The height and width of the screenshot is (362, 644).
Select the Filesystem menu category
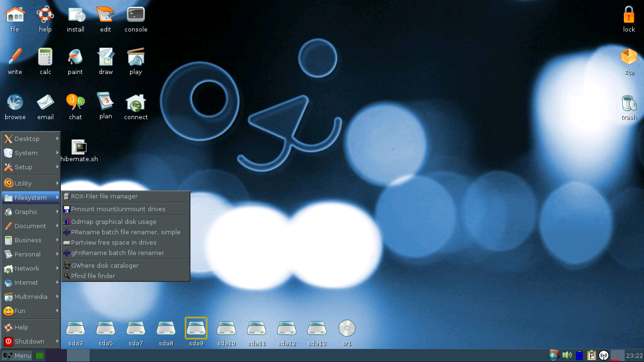[x=31, y=197]
